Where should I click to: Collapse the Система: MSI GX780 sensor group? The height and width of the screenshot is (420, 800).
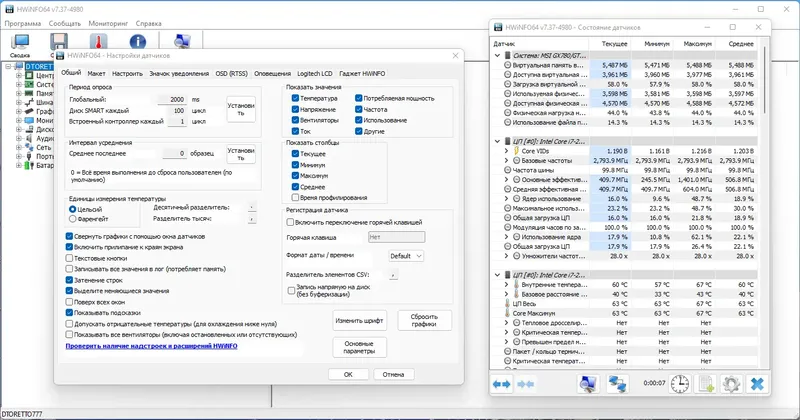(x=497, y=56)
